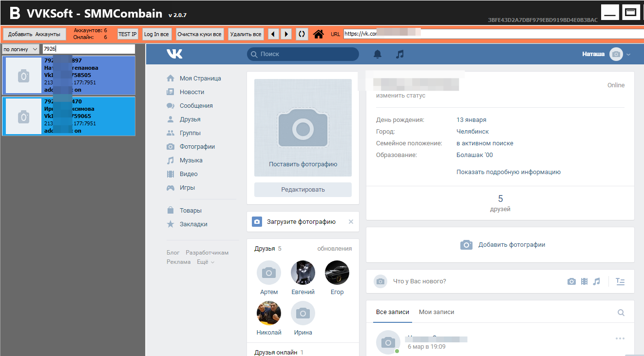Click the browser back arrow button

pos(273,34)
